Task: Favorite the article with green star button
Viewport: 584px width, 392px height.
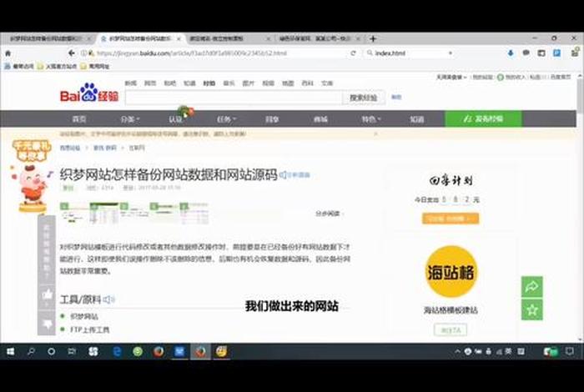Action: pyautogui.click(x=532, y=309)
